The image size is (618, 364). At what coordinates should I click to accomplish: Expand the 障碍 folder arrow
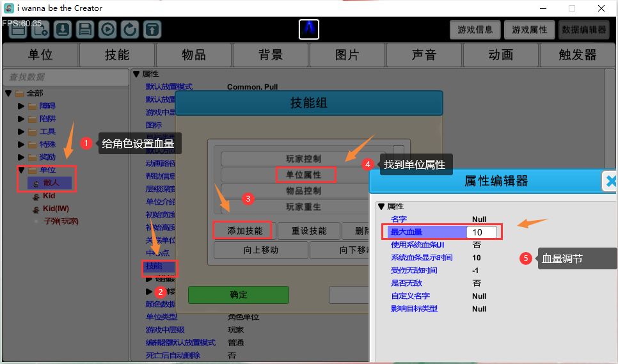click(21, 106)
